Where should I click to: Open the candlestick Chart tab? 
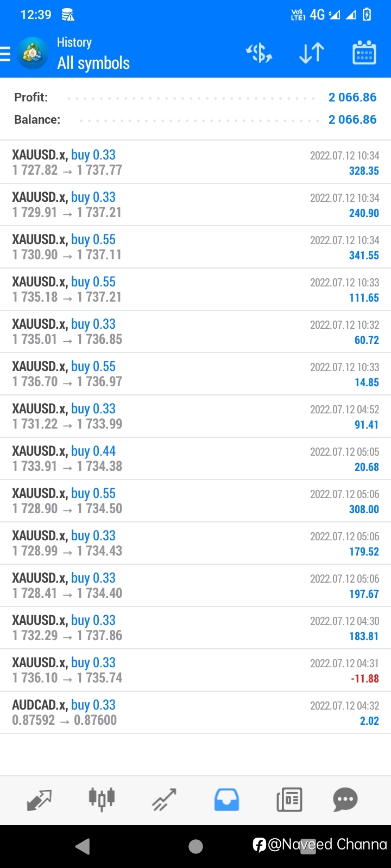click(x=102, y=799)
